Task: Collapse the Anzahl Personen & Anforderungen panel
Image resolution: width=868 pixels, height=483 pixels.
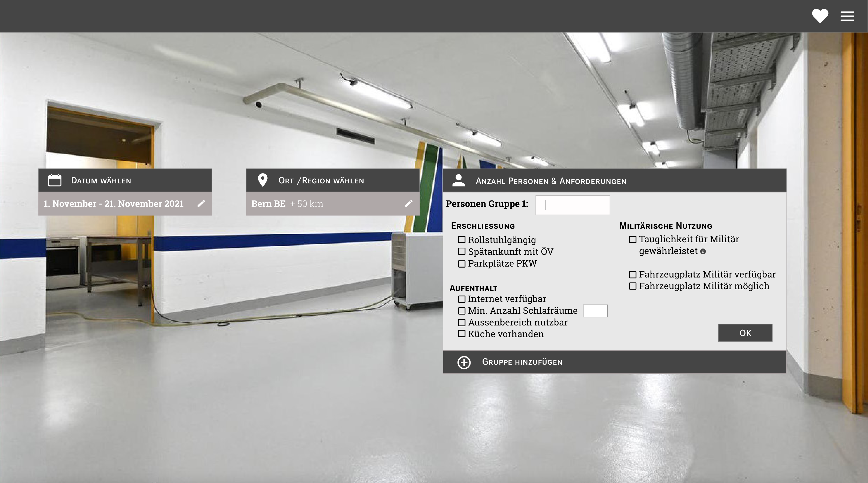Action: [x=615, y=180]
